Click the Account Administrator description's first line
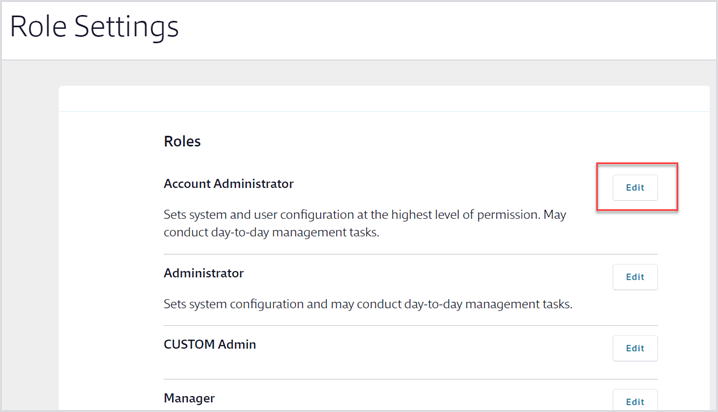The image size is (718, 412). pos(365,214)
